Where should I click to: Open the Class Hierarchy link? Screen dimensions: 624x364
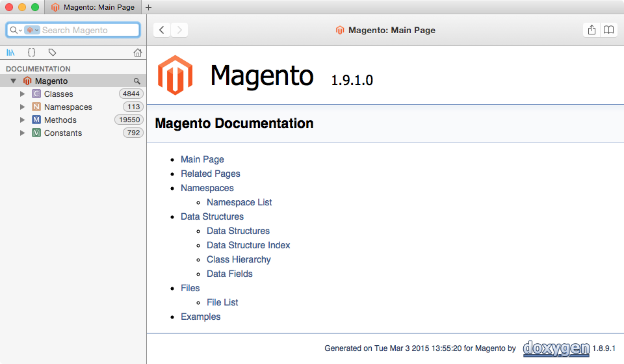coord(239,260)
